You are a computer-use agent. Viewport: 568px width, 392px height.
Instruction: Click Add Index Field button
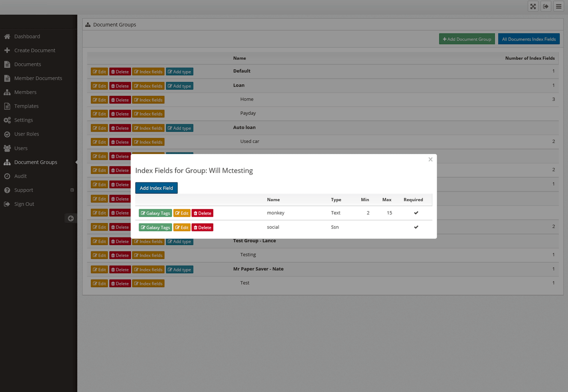tap(157, 188)
